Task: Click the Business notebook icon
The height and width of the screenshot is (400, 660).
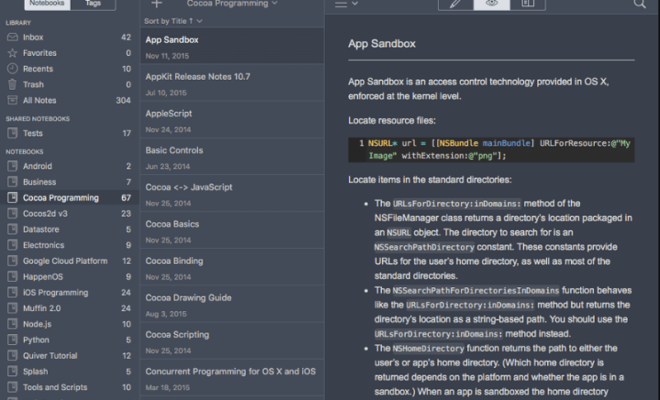Action: (13, 182)
